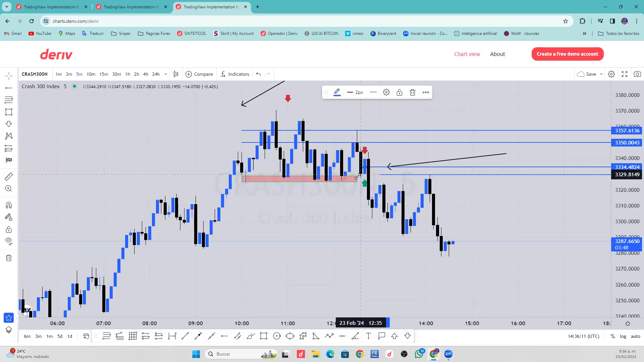Click Create a free demo account
This screenshot has width=644, height=362.
[x=567, y=54]
